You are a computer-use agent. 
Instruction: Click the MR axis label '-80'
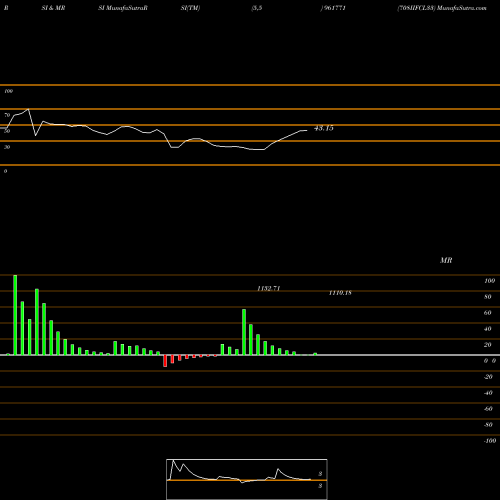click(x=488, y=425)
